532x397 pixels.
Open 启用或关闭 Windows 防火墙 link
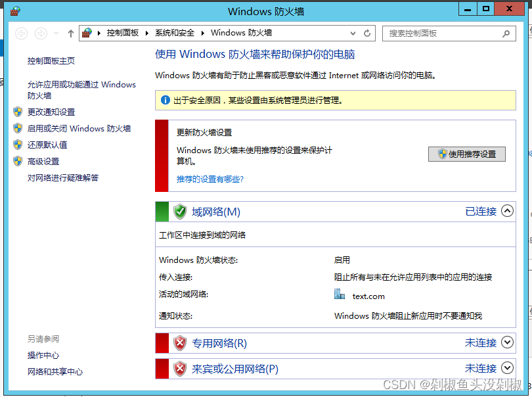tap(79, 128)
